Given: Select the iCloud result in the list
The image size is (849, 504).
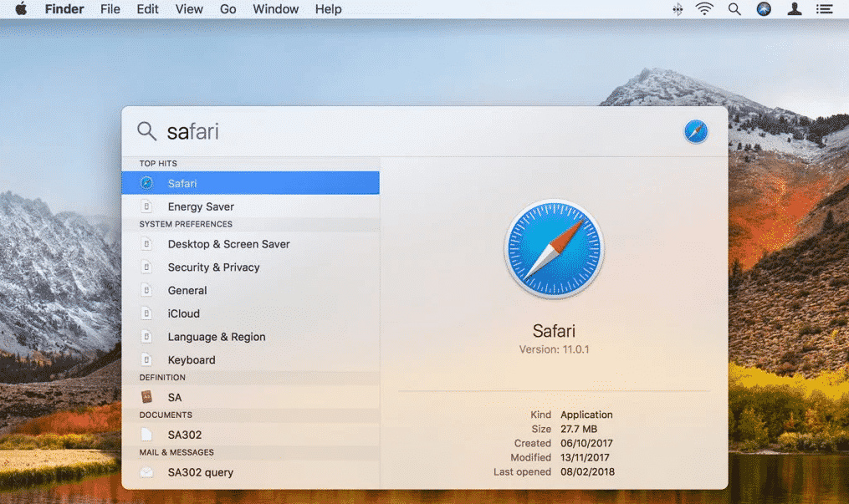Looking at the screenshot, I should pyautogui.click(x=184, y=313).
